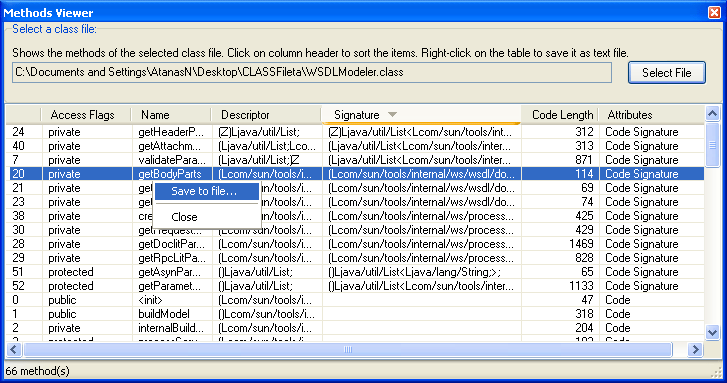Click code length value 828
The height and width of the screenshot is (383, 727).
(584, 258)
